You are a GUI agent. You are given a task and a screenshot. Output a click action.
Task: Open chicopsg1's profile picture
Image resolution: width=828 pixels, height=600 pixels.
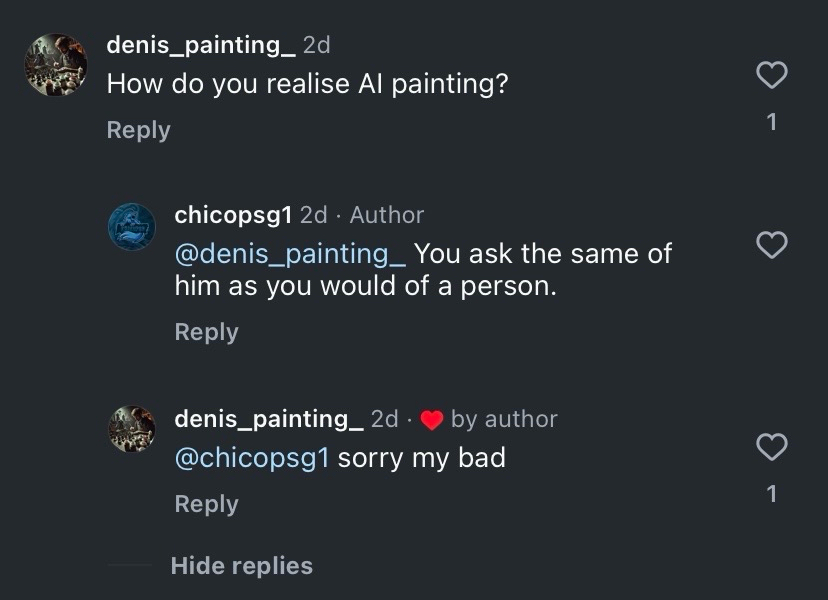point(132,227)
